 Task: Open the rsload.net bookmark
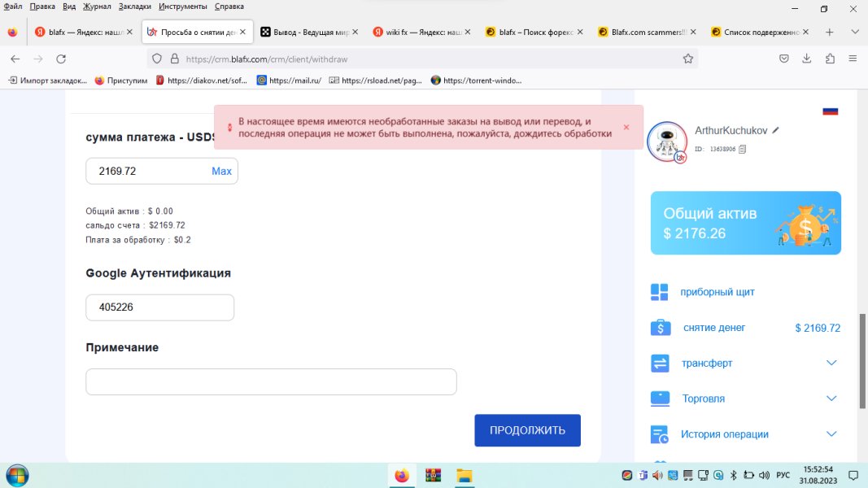click(375, 81)
